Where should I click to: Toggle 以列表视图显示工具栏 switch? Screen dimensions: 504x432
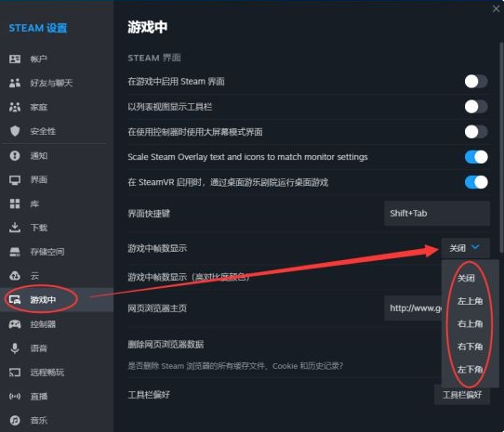(476, 107)
